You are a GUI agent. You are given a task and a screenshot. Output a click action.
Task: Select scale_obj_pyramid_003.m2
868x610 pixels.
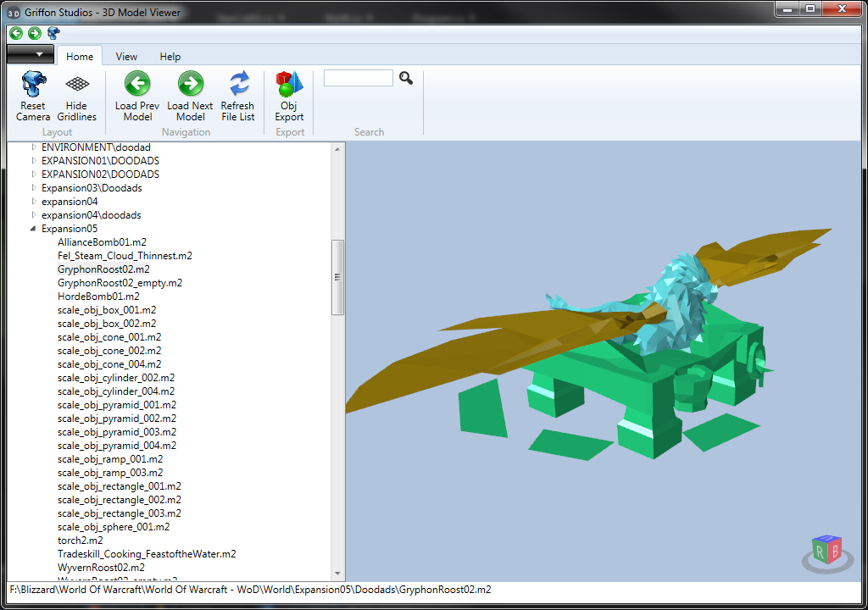(x=117, y=432)
